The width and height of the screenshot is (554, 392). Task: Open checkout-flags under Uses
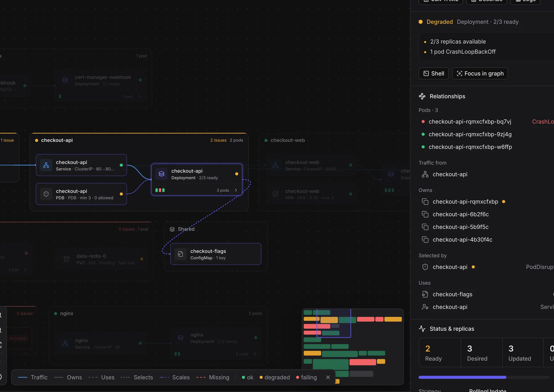(x=452, y=294)
